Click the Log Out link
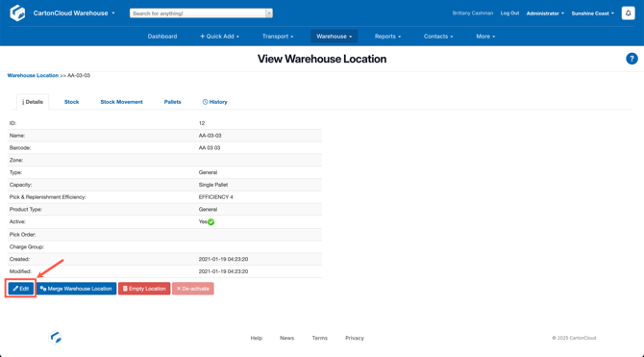Screen dimensions: 644x357 [x=509, y=13]
